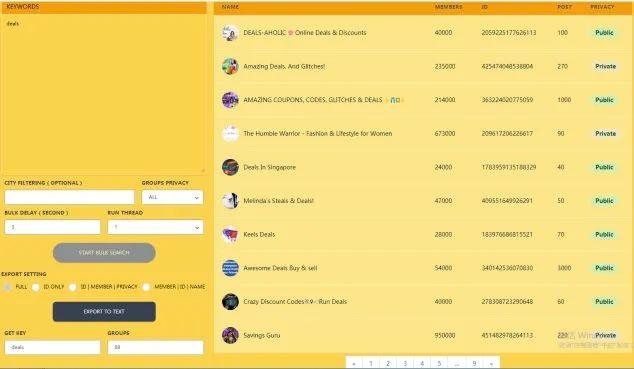Viewport: 634px width, 369px height.
Task: Click the DEALS-AHOLIC group avatar icon
Action: [x=230, y=33]
